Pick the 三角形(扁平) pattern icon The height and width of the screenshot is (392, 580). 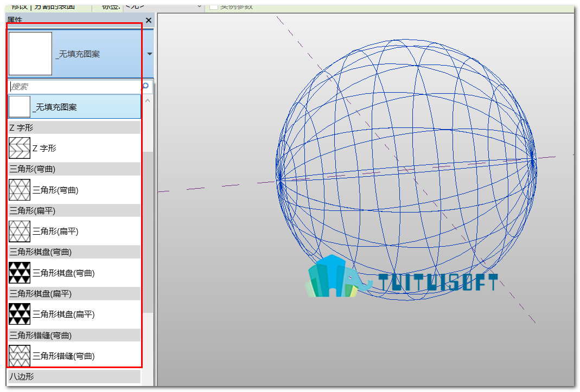coord(19,232)
